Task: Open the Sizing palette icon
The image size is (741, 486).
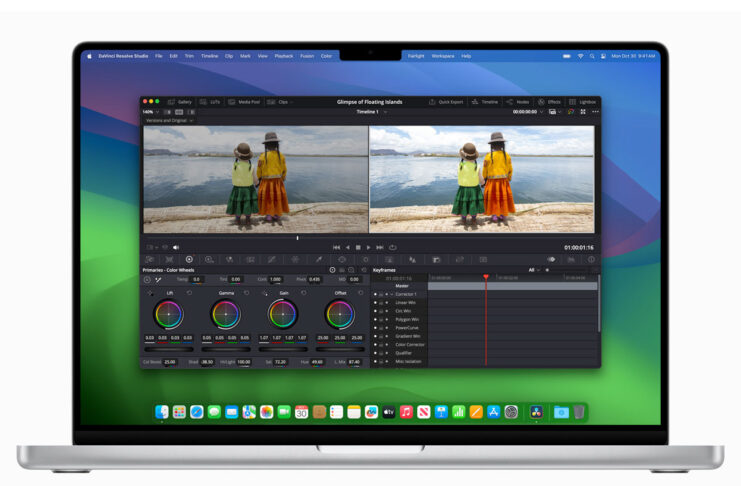Action: [x=459, y=260]
